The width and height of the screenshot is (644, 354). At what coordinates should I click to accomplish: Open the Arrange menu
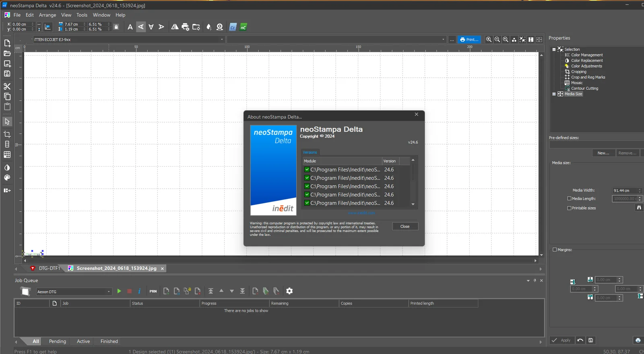47,15
